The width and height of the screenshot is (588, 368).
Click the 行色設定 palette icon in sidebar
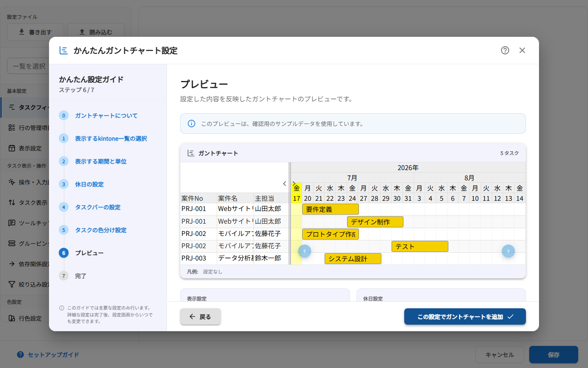tap(12, 318)
